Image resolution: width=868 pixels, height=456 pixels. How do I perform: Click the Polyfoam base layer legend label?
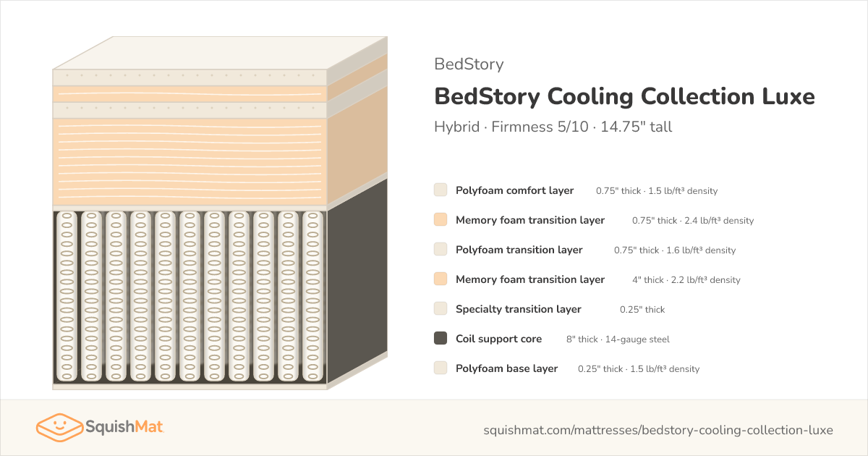506,368
